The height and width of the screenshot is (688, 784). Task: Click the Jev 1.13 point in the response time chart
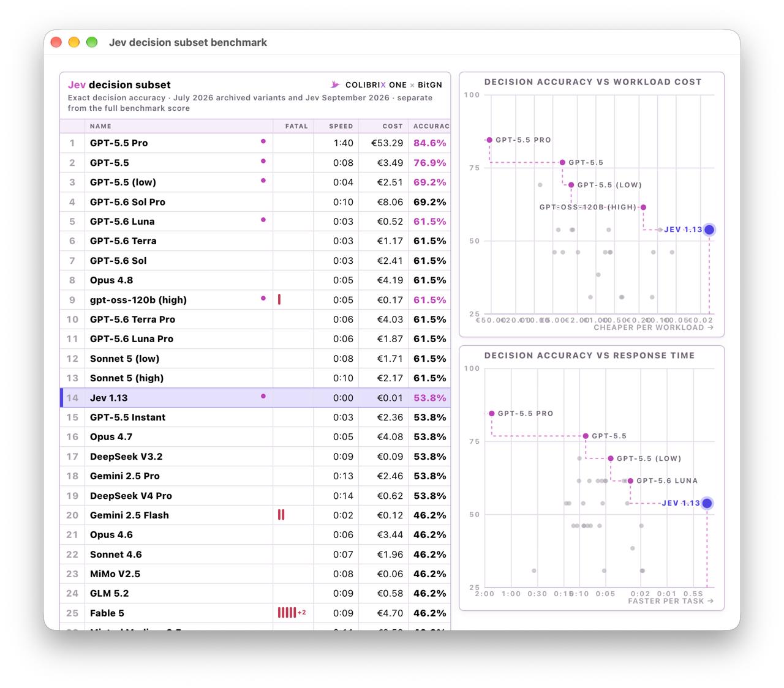coord(707,503)
